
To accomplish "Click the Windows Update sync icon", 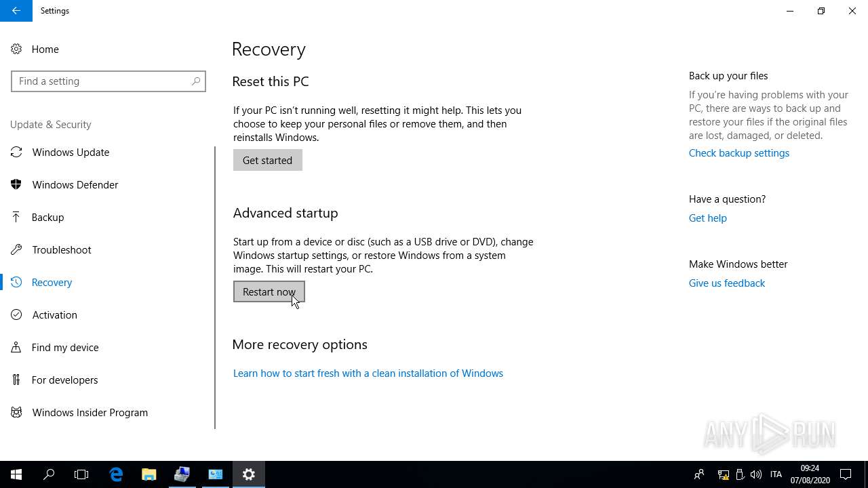I will (x=16, y=152).
